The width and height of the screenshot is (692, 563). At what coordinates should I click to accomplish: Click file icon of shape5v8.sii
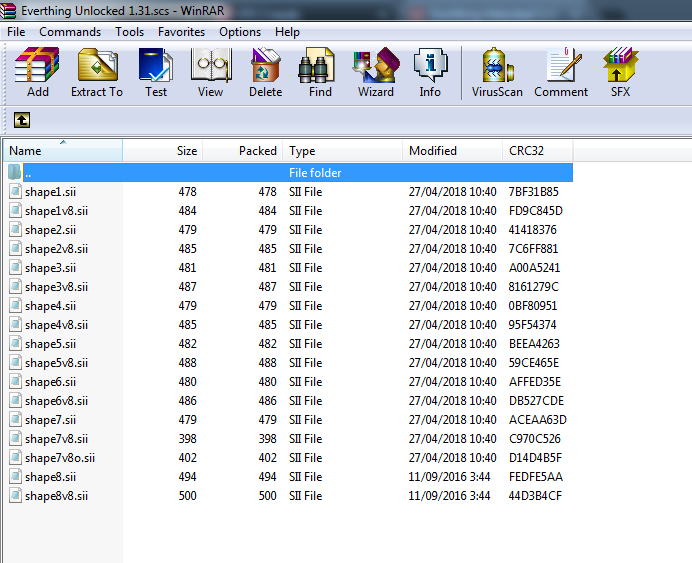coord(15,362)
